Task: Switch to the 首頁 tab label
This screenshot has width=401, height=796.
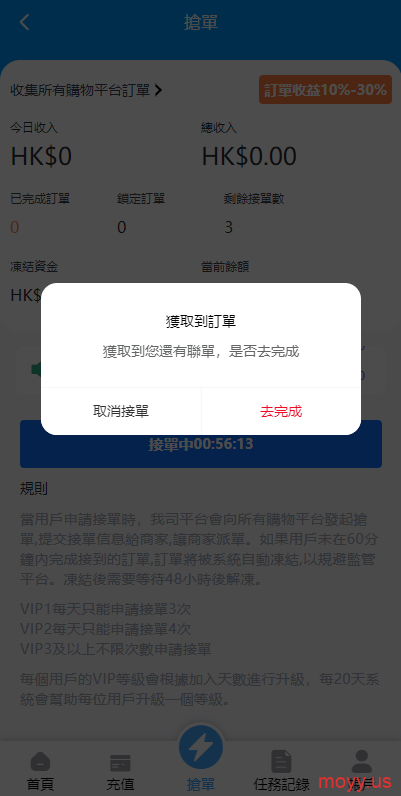Action: (40, 784)
